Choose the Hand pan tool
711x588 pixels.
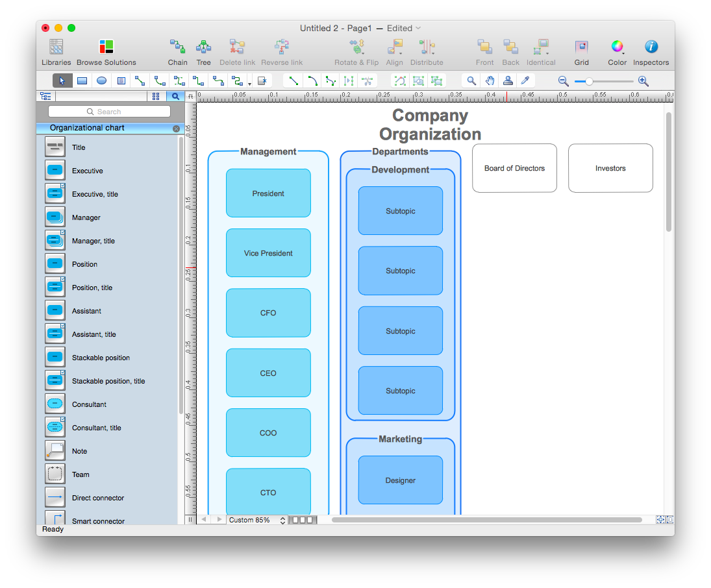[x=490, y=80]
